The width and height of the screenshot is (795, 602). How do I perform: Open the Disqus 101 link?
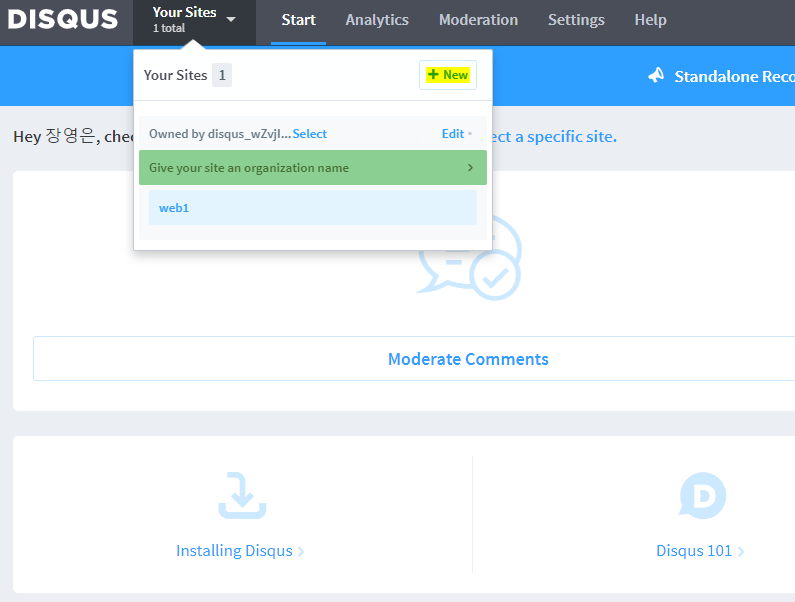[700, 550]
